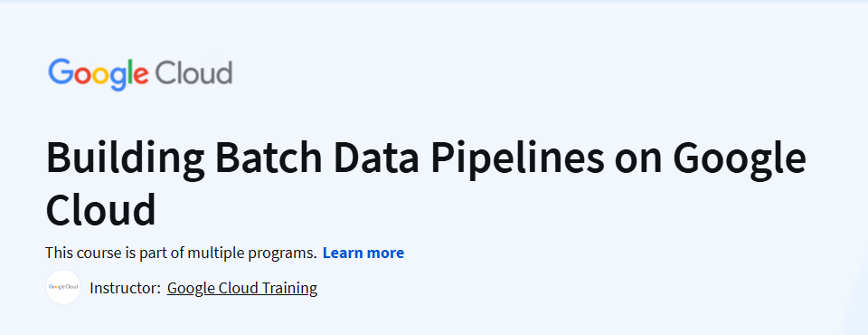Click the word Data in the title
868x335 pixels.
pyautogui.click(x=376, y=157)
